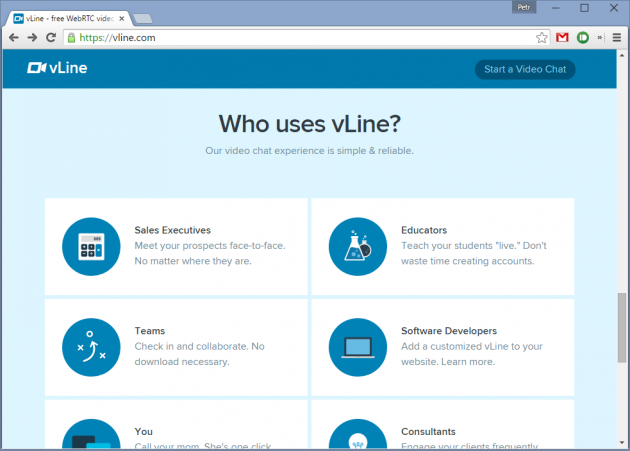Click the Teams strategy play icon
Viewport: 630px width, 451px height.
pyautogui.click(x=91, y=347)
